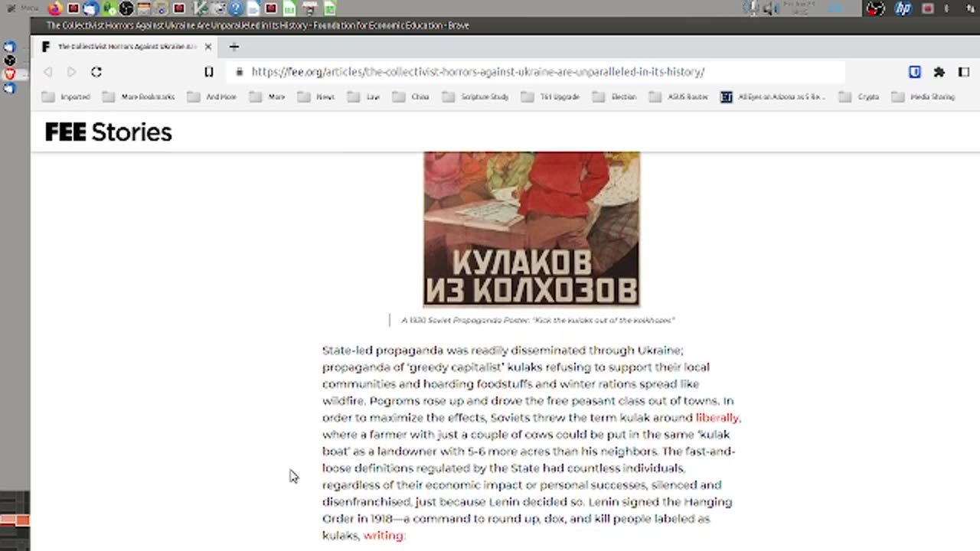Image resolution: width=980 pixels, height=551 pixels.
Task: Click the bookmark icon beside the address bar
Action: (208, 72)
